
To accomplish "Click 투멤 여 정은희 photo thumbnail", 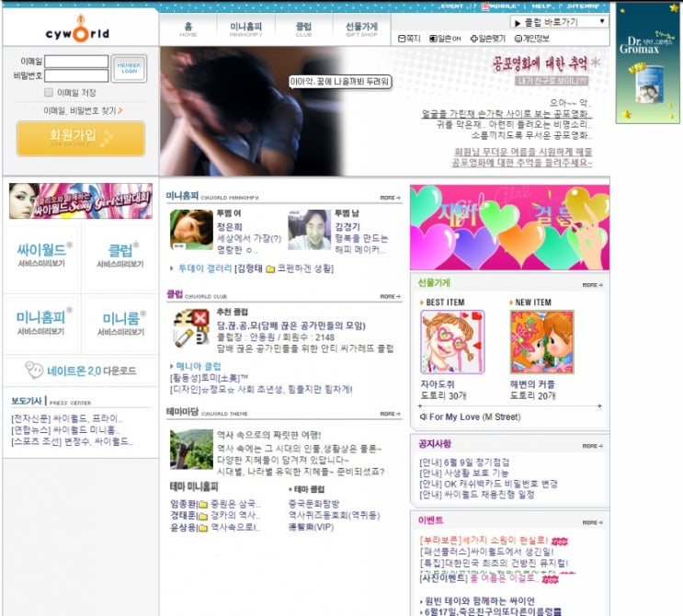I will pos(191,230).
